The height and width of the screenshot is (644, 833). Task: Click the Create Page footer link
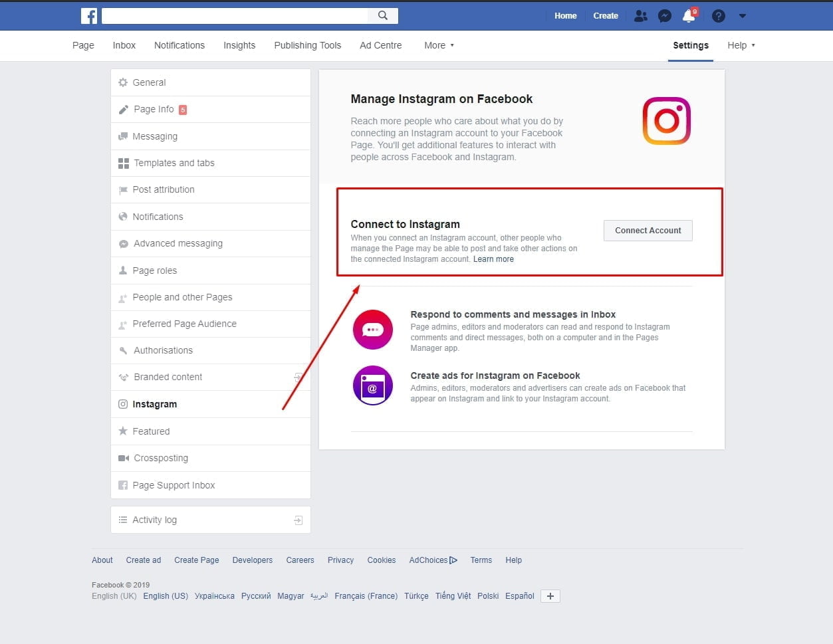pos(197,560)
